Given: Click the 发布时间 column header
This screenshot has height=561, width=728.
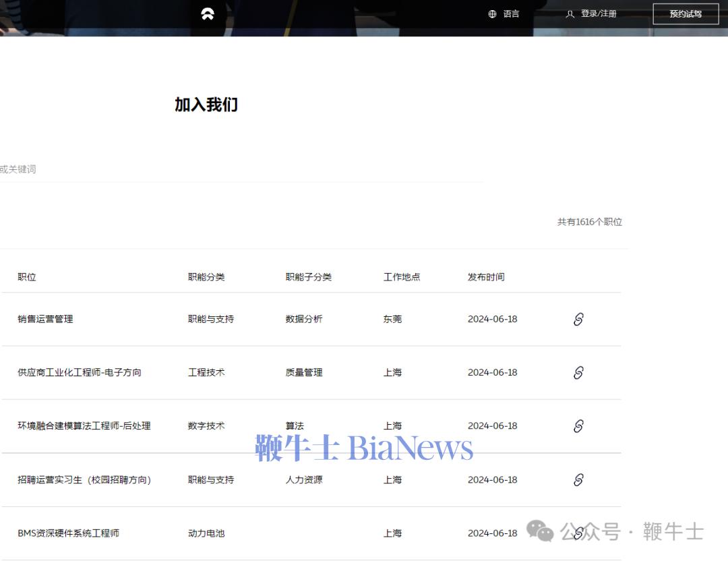Looking at the screenshot, I should click(486, 276).
